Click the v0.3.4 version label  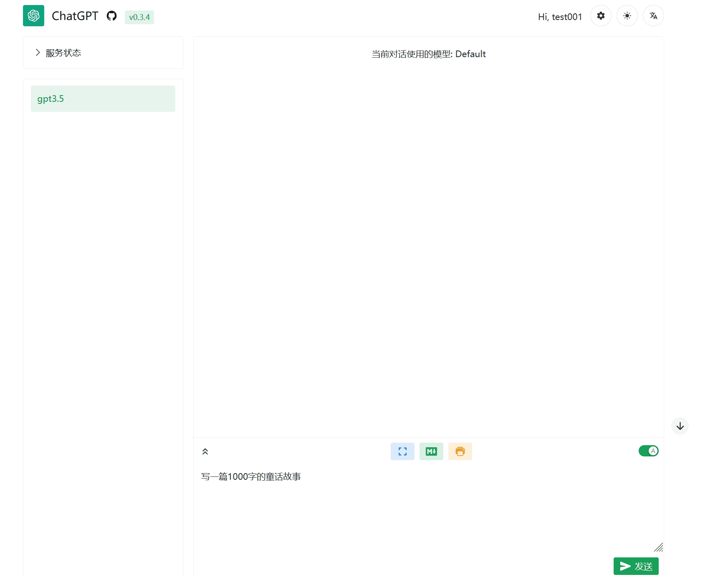139,17
